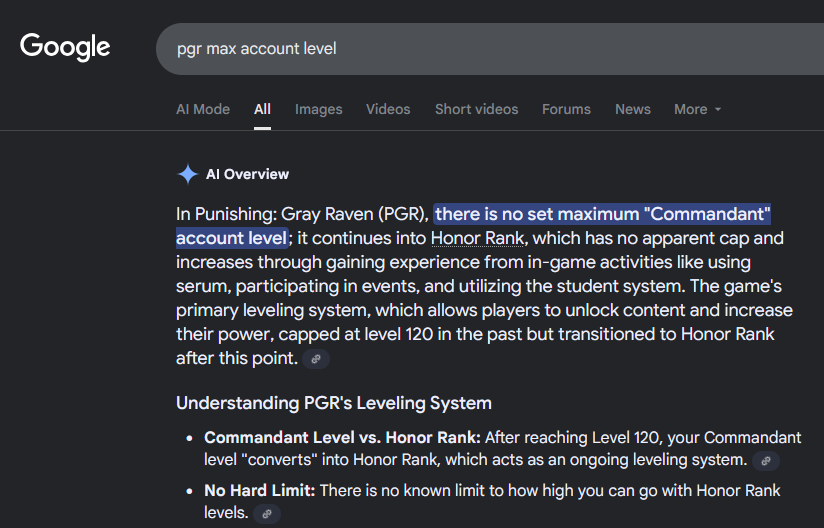
Task: Switch to Images tab
Action: tap(318, 109)
